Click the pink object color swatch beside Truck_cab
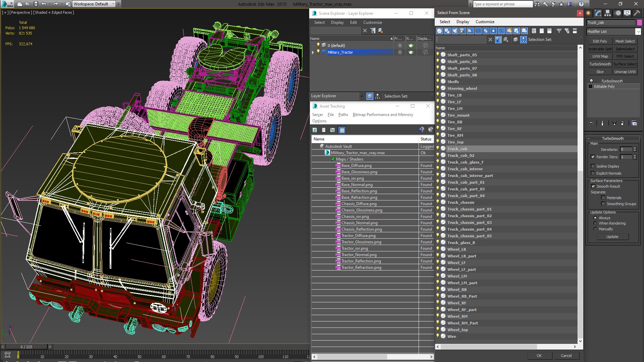 pos(639,22)
